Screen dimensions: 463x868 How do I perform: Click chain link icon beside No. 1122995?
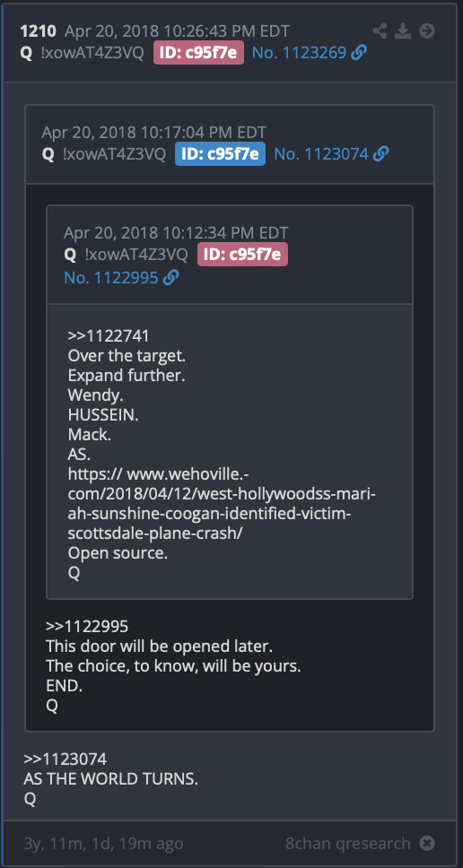click(x=171, y=277)
